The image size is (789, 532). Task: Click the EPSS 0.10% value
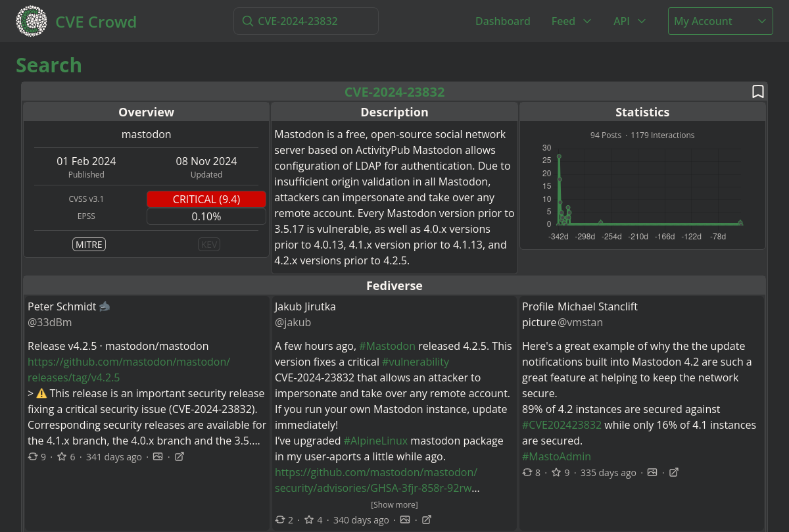(206, 216)
